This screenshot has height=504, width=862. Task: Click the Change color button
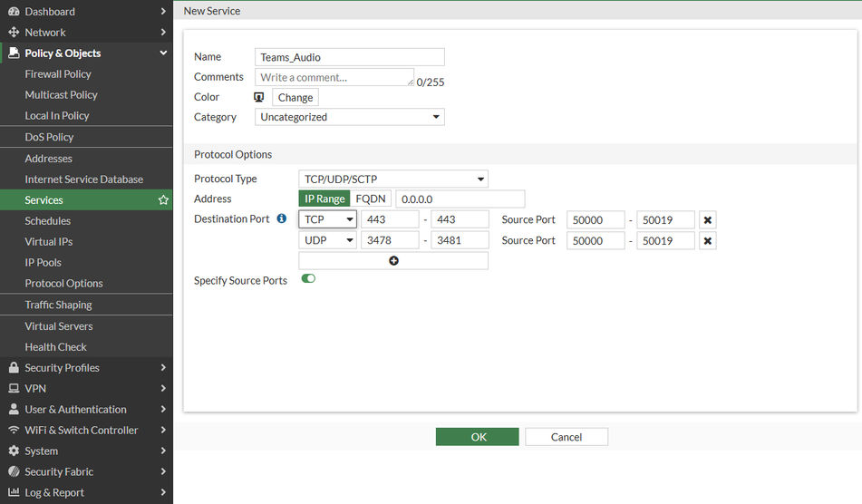click(295, 98)
